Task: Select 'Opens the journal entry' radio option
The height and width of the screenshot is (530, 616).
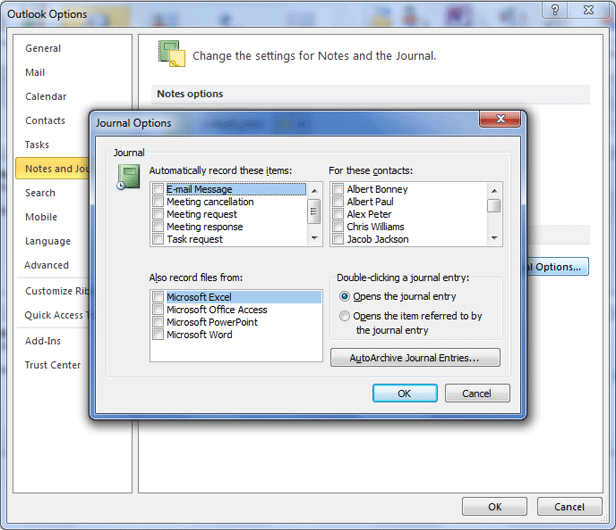Action: [x=345, y=296]
